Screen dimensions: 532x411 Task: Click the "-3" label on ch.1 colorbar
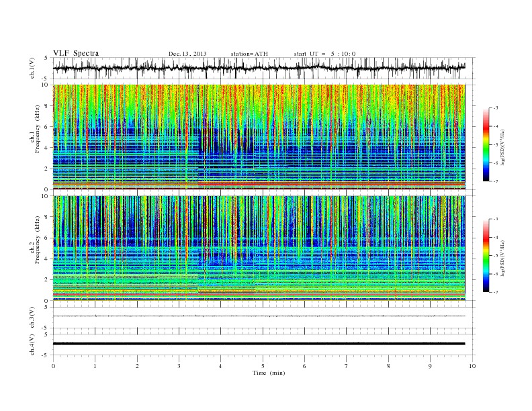point(496,108)
